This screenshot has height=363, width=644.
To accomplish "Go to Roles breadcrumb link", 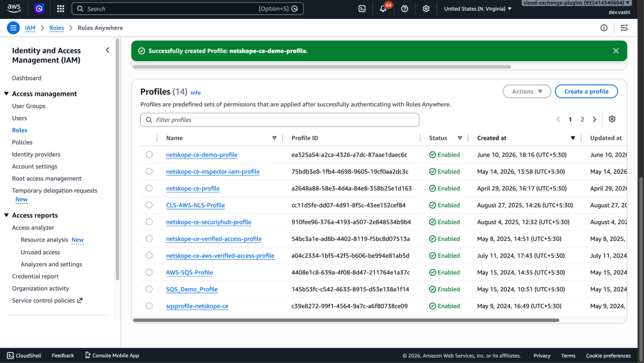I will click(57, 28).
